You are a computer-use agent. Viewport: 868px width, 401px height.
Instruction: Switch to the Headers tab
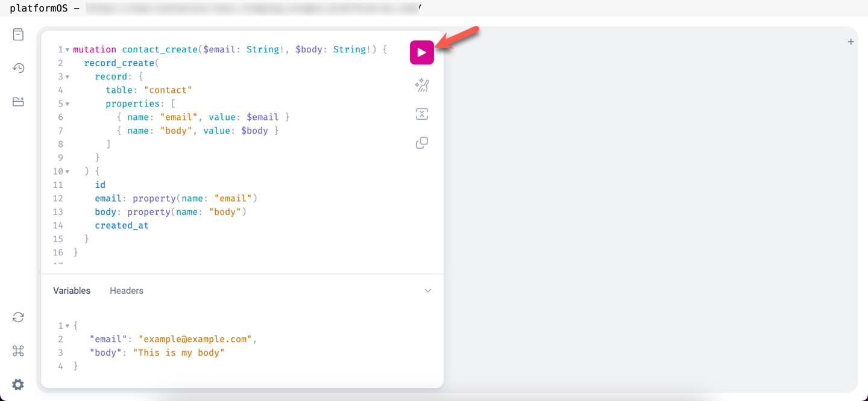tap(127, 290)
